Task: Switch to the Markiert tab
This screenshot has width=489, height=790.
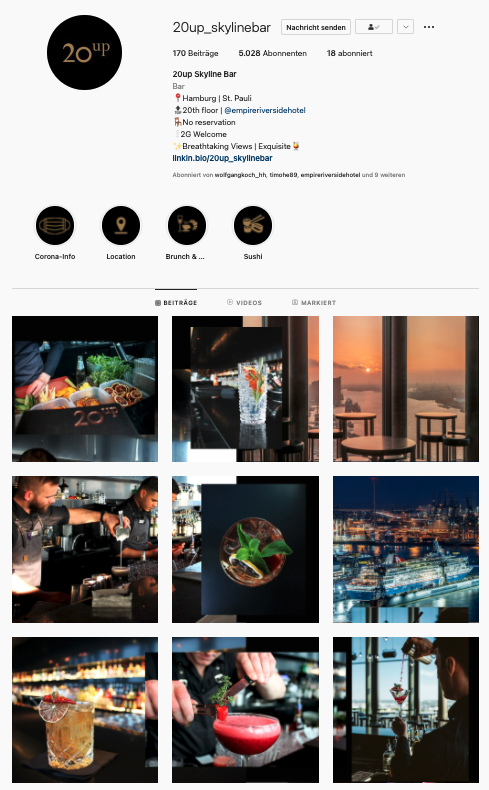Action: (314, 303)
